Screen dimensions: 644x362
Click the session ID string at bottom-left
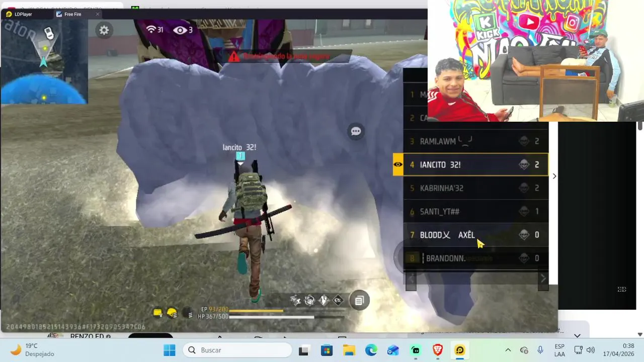[x=76, y=327]
